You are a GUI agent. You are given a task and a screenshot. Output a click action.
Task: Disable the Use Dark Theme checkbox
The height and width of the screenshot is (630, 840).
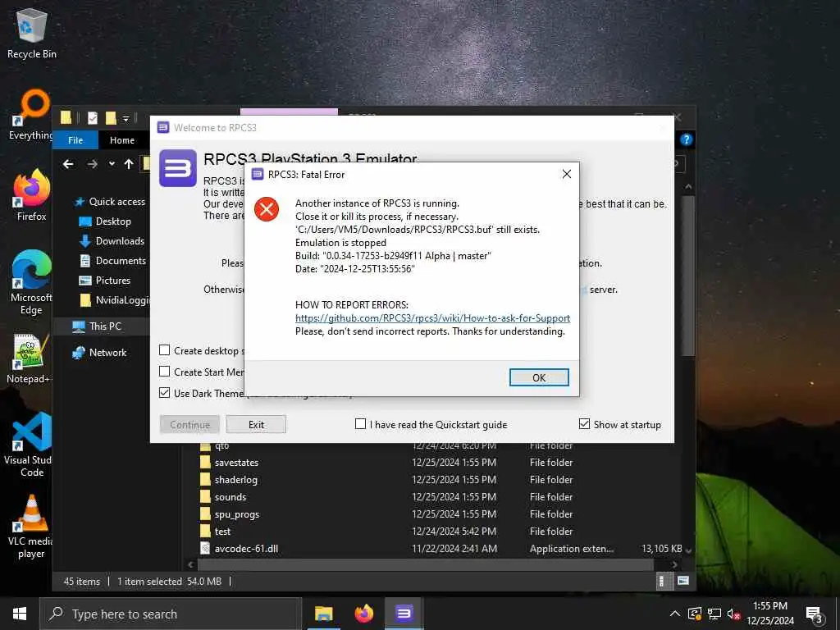[164, 393]
